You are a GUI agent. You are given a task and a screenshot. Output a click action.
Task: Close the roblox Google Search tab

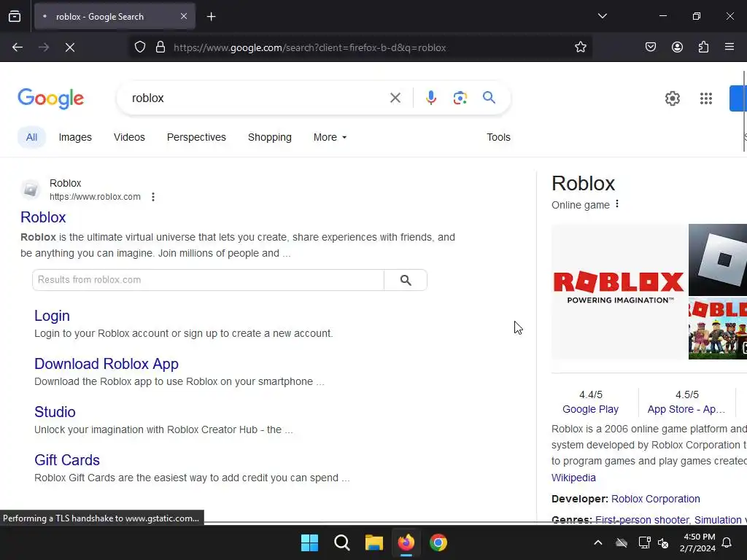[x=184, y=16]
